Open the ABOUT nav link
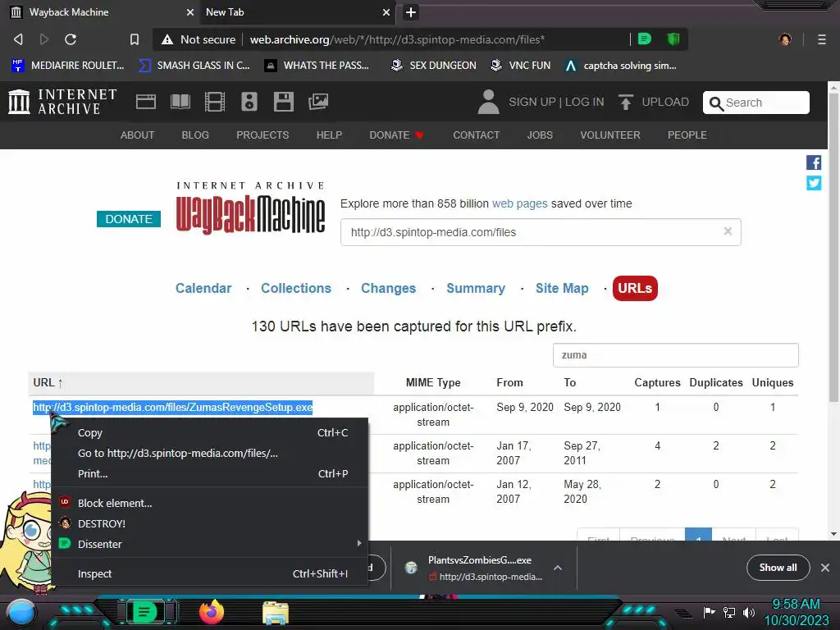840x630 pixels. tap(137, 135)
